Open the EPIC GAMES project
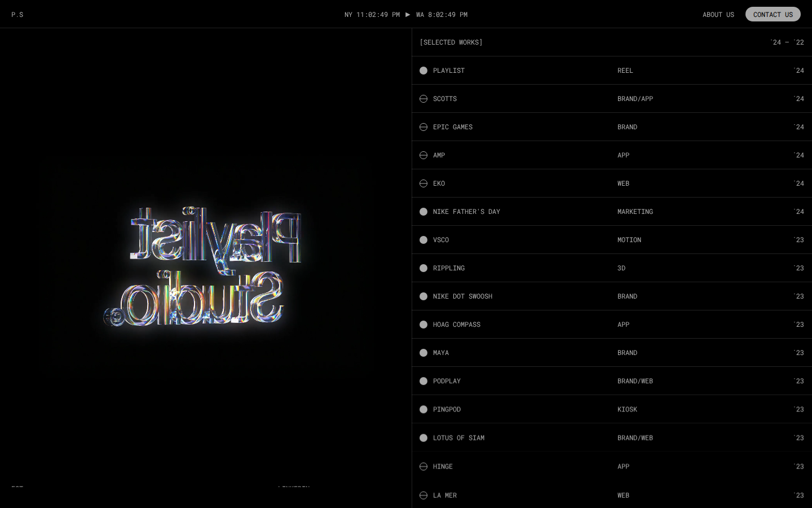The image size is (812, 508). tap(612, 127)
